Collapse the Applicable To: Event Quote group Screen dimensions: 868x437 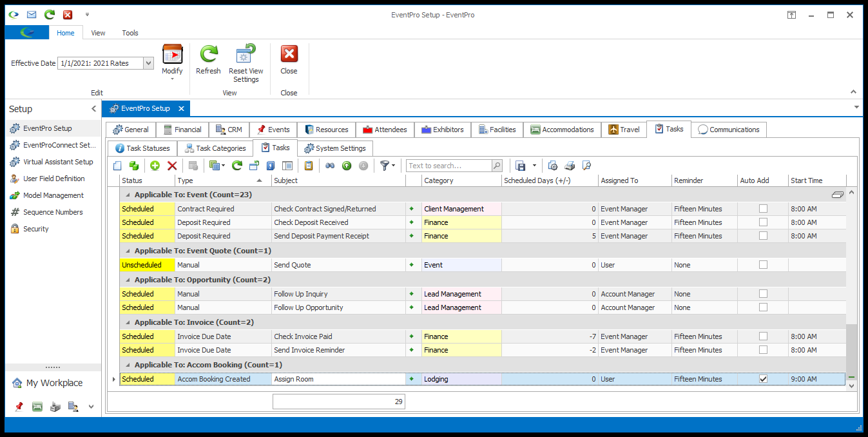pyautogui.click(x=128, y=251)
